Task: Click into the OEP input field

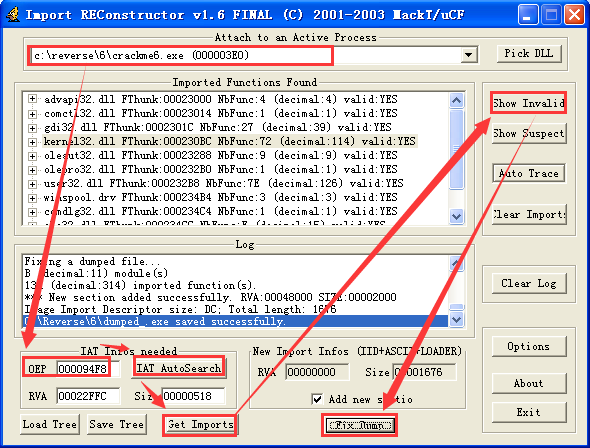Action: 88,368
